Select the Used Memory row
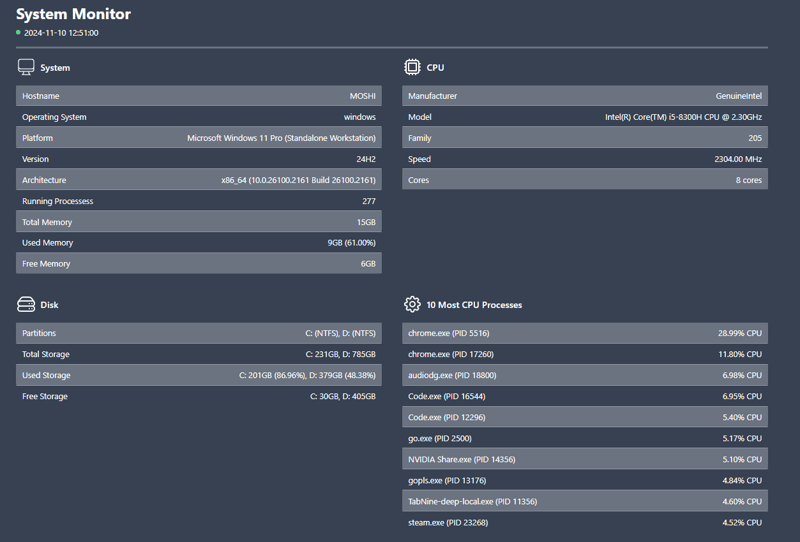Viewport: 800px width, 542px height. point(198,243)
